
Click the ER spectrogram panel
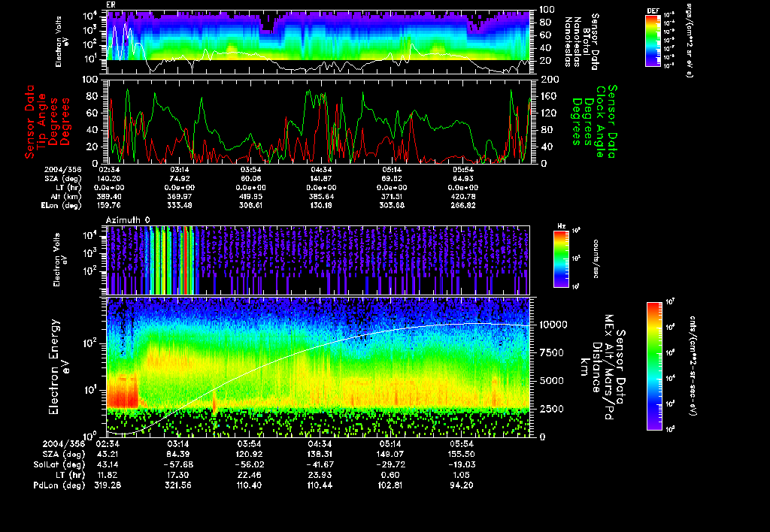[319, 42]
